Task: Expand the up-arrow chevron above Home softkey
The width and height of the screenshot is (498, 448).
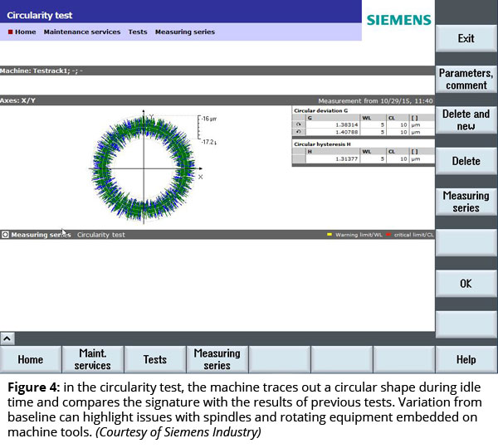Action: point(7,338)
